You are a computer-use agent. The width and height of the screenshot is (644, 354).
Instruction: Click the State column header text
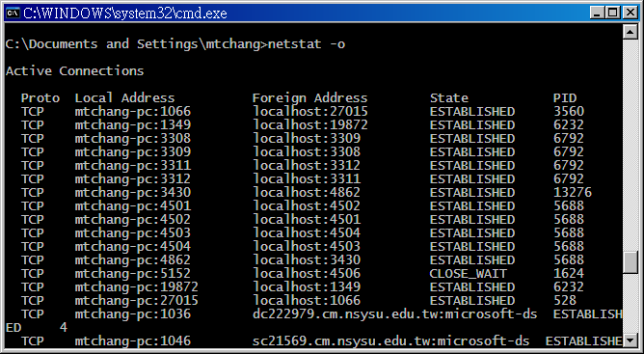(x=449, y=98)
